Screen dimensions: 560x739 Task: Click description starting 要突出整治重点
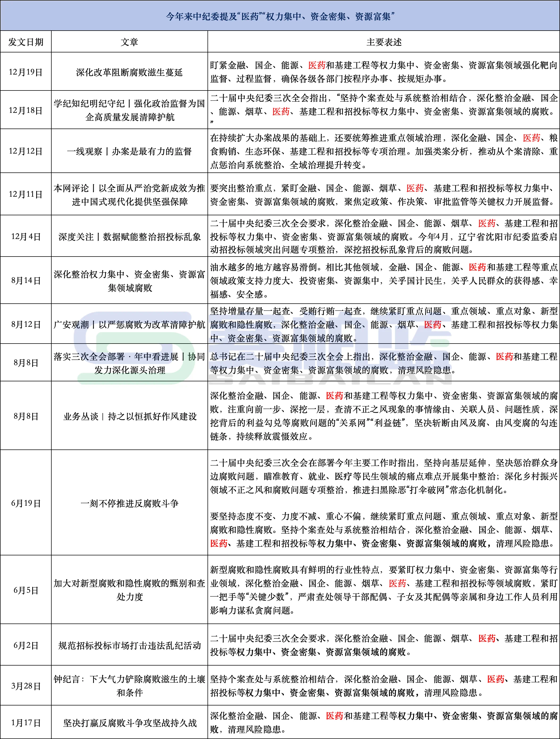384,195
